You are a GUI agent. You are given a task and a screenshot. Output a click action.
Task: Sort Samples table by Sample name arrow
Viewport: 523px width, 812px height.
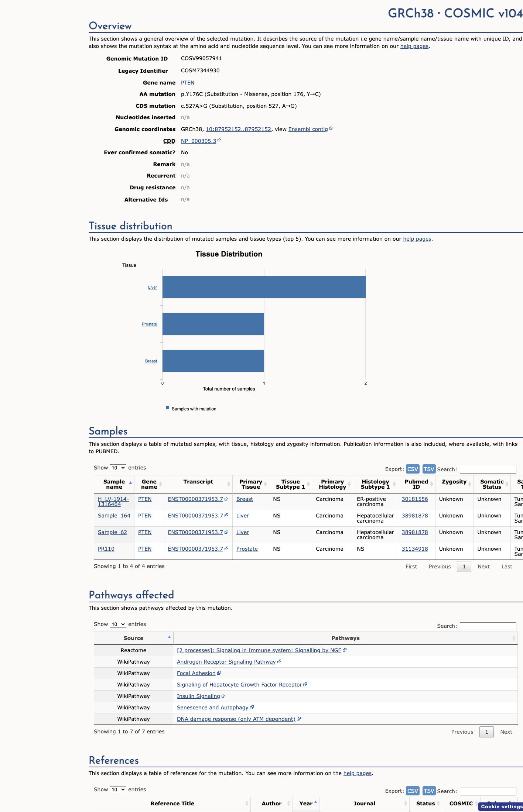[130, 483]
